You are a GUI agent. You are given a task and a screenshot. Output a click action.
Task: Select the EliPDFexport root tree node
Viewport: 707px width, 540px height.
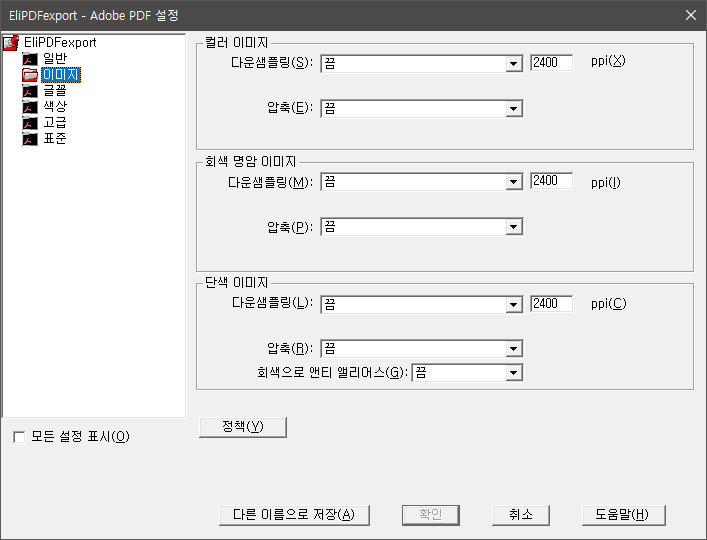[x=60, y=43]
